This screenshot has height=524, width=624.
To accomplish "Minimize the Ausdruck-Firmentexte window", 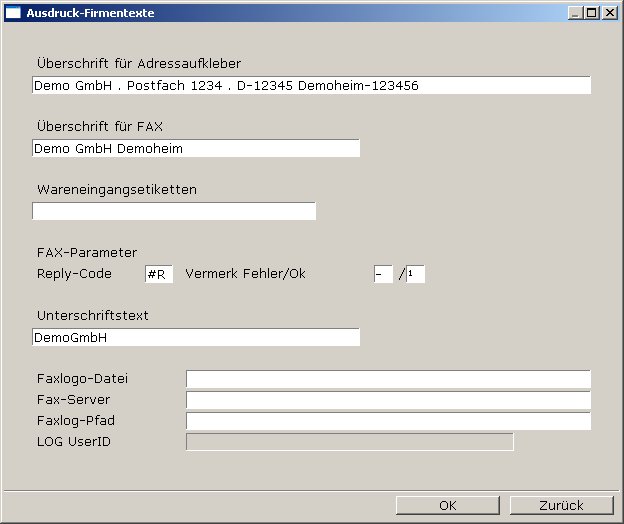I will (x=576, y=13).
